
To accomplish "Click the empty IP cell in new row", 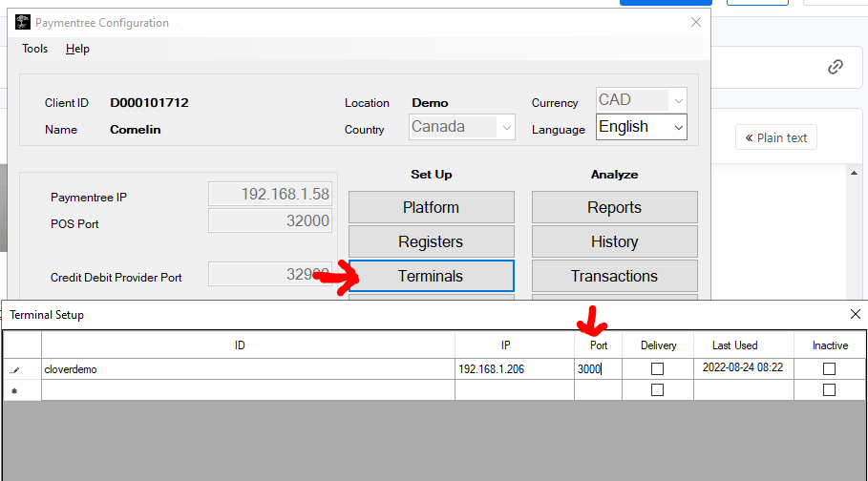I will [x=515, y=390].
